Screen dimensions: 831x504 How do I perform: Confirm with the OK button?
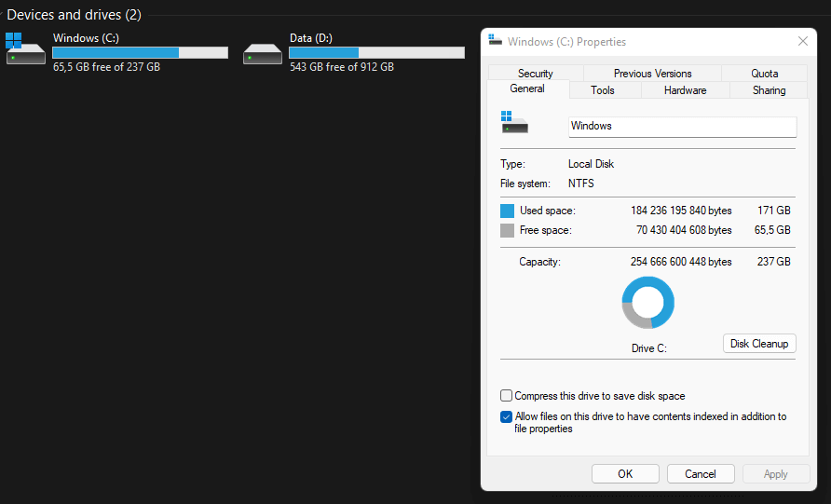click(625, 474)
